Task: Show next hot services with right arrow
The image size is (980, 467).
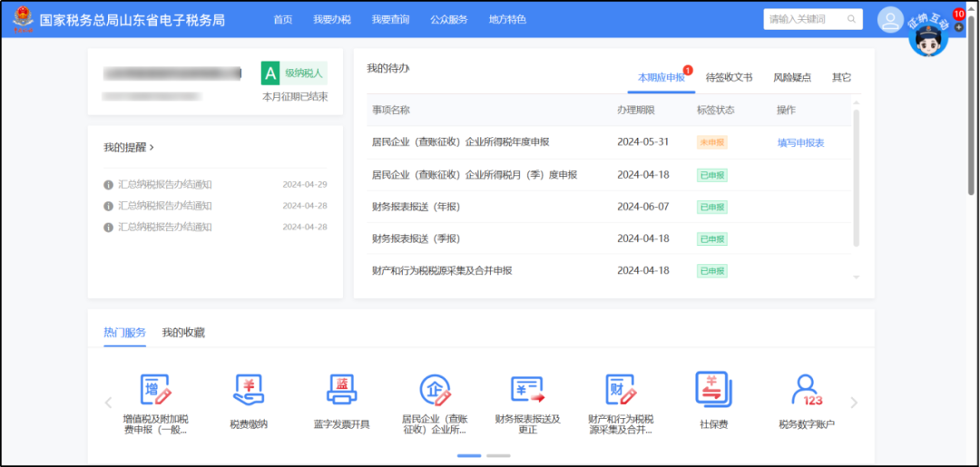Action: point(855,403)
